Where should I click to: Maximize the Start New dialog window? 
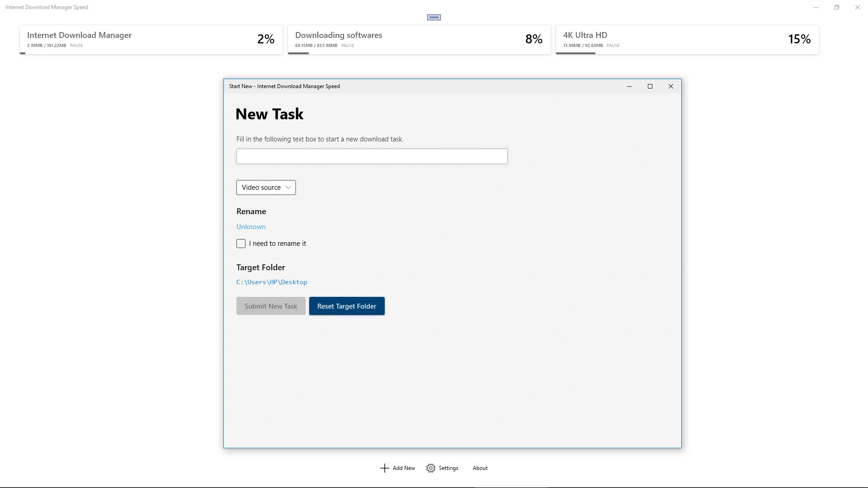click(650, 86)
